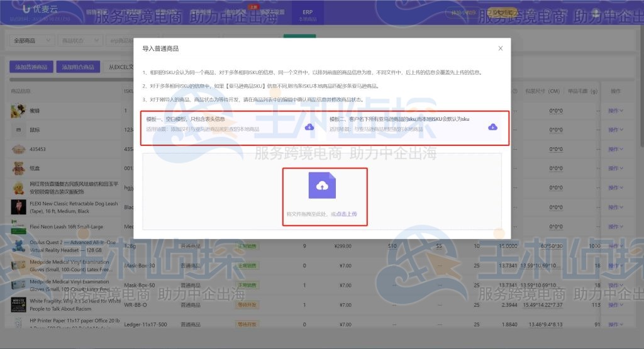Image resolution: width=644 pixels, height=349 pixels.
Task: Click the purple cloud upload file icon
Action: (x=322, y=186)
